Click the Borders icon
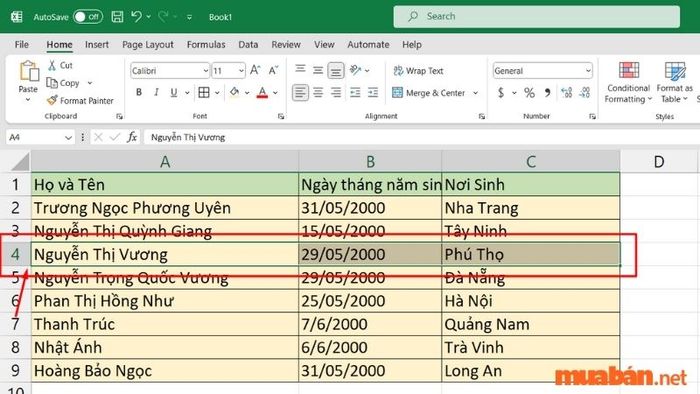 tap(204, 92)
